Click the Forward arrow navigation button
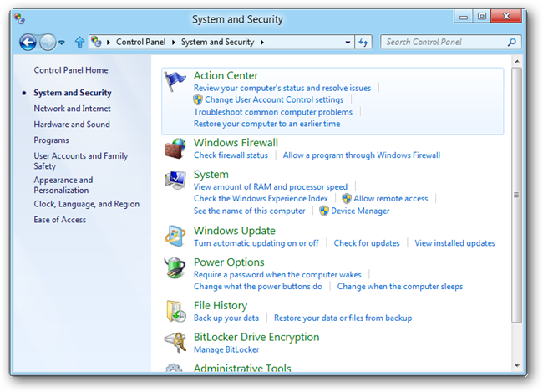This screenshot has height=392, width=543. tap(48, 43)
